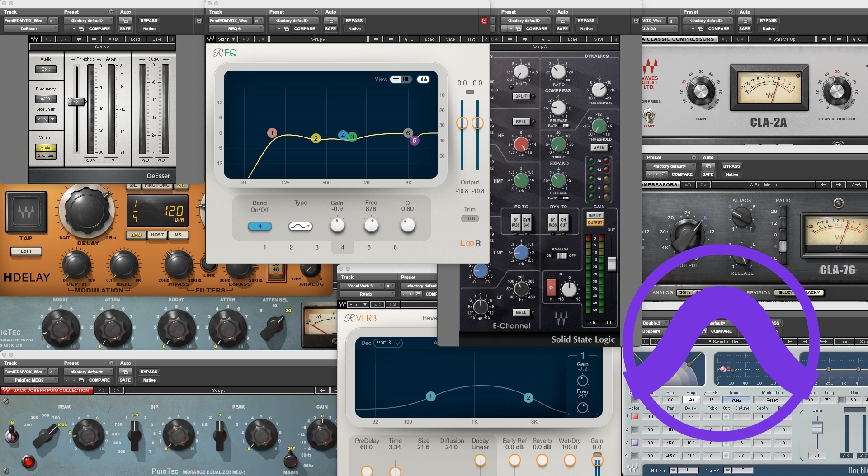Open the DeEsser SideChain filter type dropdown
Screen dimensions: 868x476
point(46,119)
